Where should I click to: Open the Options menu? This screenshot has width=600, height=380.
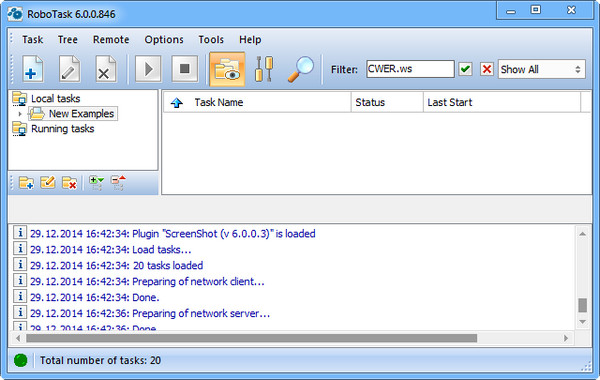tap(164, 39)
